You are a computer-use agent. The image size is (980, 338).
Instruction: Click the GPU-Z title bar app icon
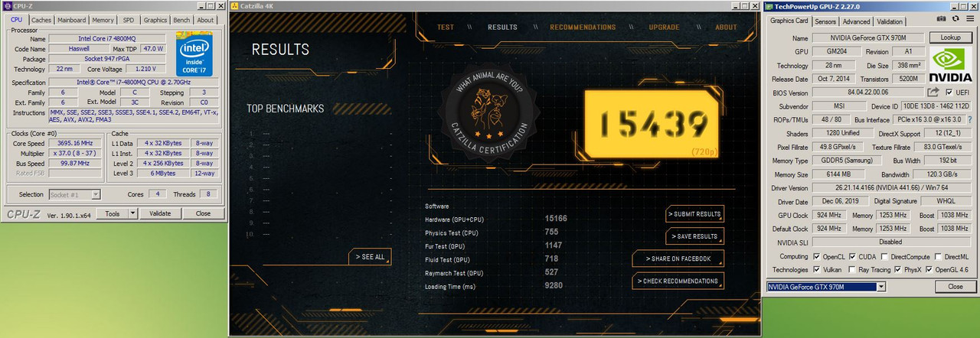pyautogui.click(x=769, y=5)
